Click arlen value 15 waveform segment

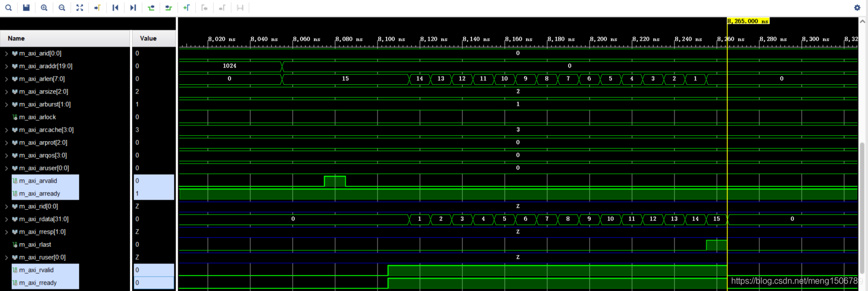click(x=345, y=79)
